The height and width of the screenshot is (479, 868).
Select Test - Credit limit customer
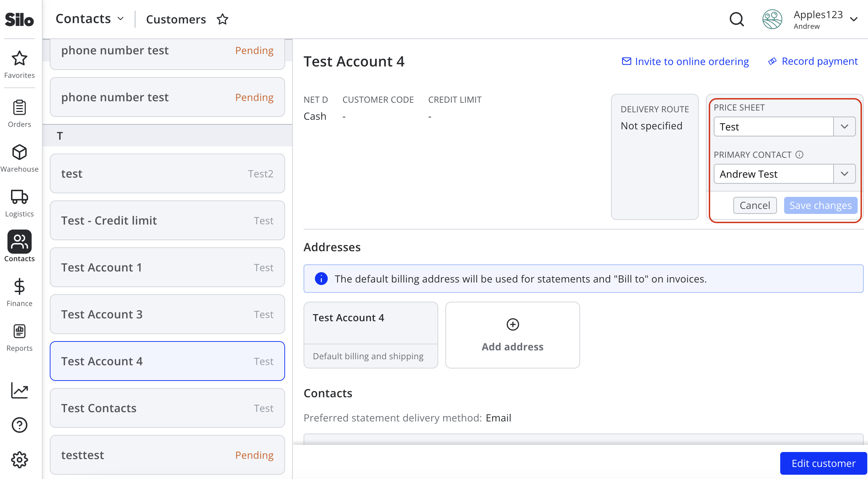(167, 220)
